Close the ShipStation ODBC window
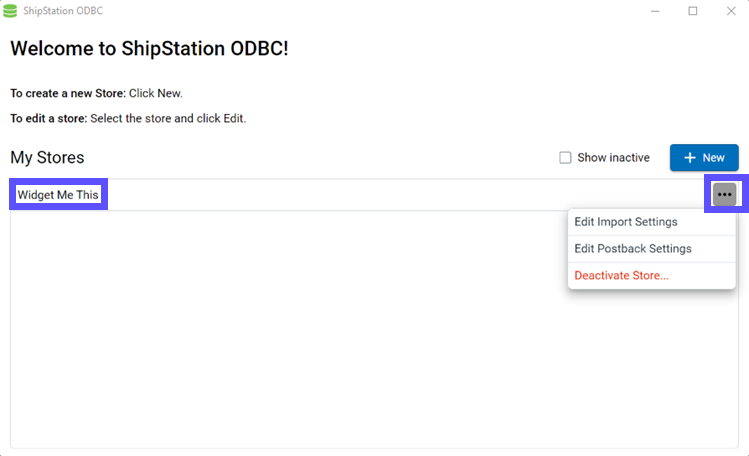Viewport: 749px width, 456px height. pos(731,11)
